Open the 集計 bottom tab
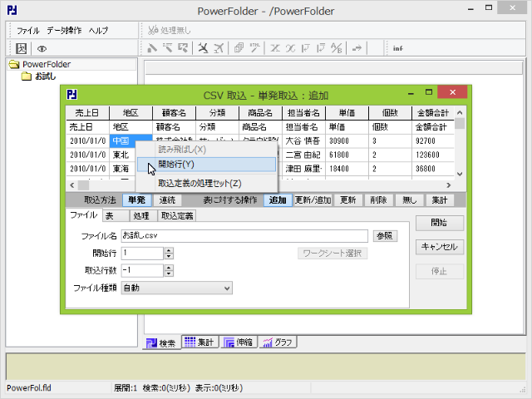532x399 pixels. pos(200,342)
